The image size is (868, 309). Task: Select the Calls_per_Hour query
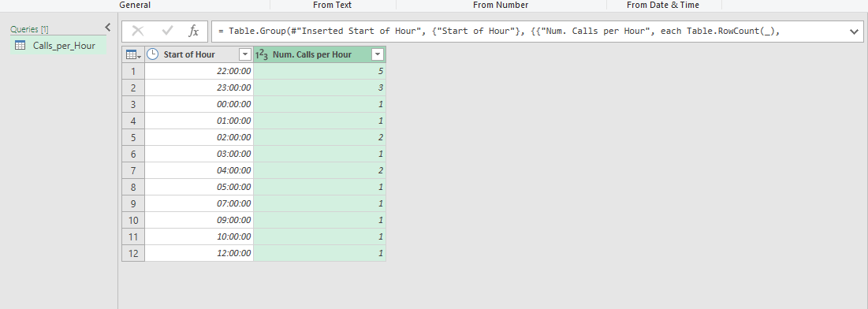[58, 46]
